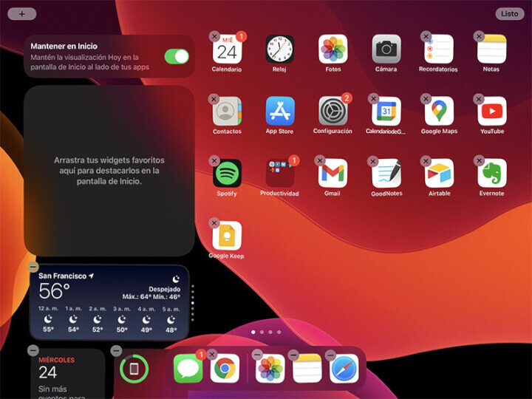Remove Chrome from dock with X badge
Image resolution: width=532 pixels, height=399 pixels.
212,355
